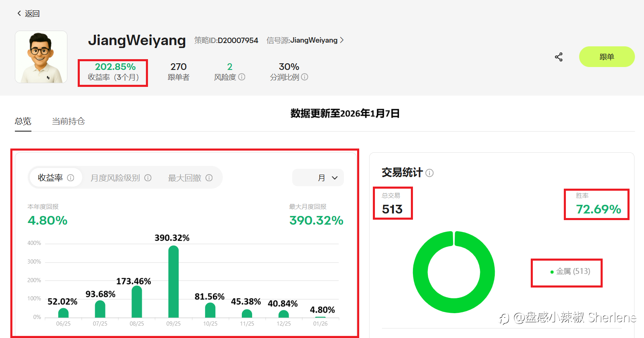The image size is (644, 338).
Task: Select the 最大回撤 chart tab
Action: pyautogui.click(x=190, y=178)
